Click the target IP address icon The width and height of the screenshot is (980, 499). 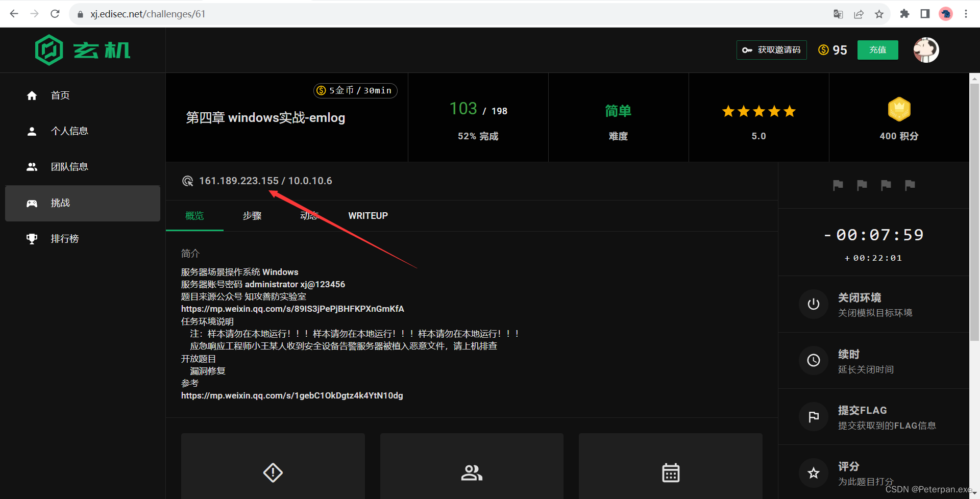(x=187, y=181)
